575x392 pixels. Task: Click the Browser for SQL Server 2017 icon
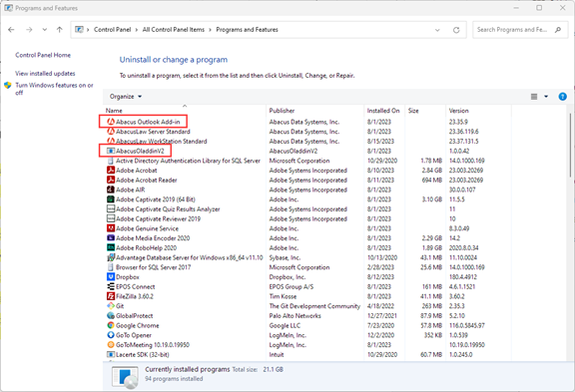(111, 267)
